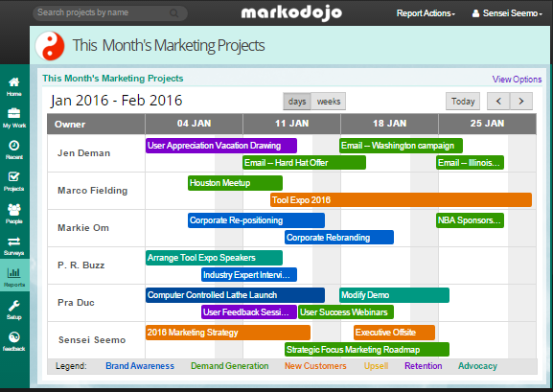The image size is (553, 392).
Task: Open Report Actions dropdown
Action: tap(426, 13)
